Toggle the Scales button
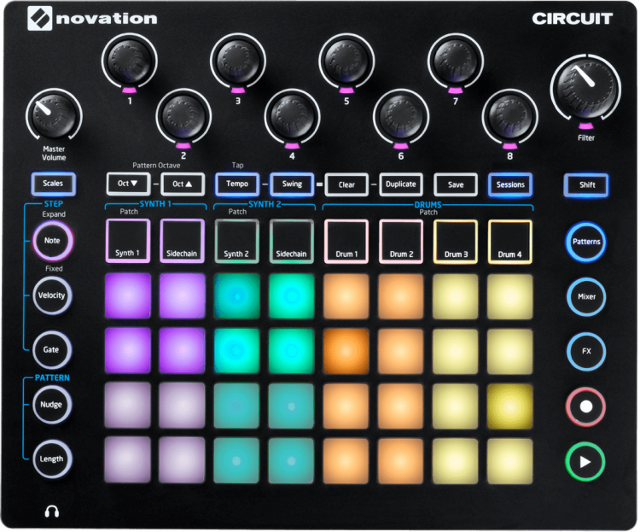Viewport: 640px width, 532px height. click(53, 184)
